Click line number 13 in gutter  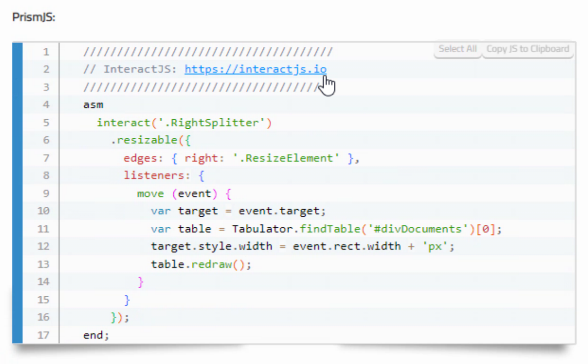coord(43,264)
